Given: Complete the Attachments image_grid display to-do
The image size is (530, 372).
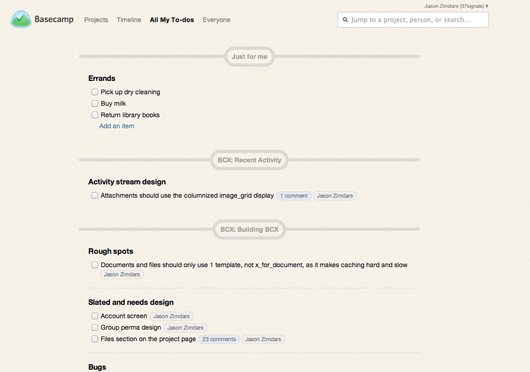Looking at the screenshot, I should pos(94,195).
